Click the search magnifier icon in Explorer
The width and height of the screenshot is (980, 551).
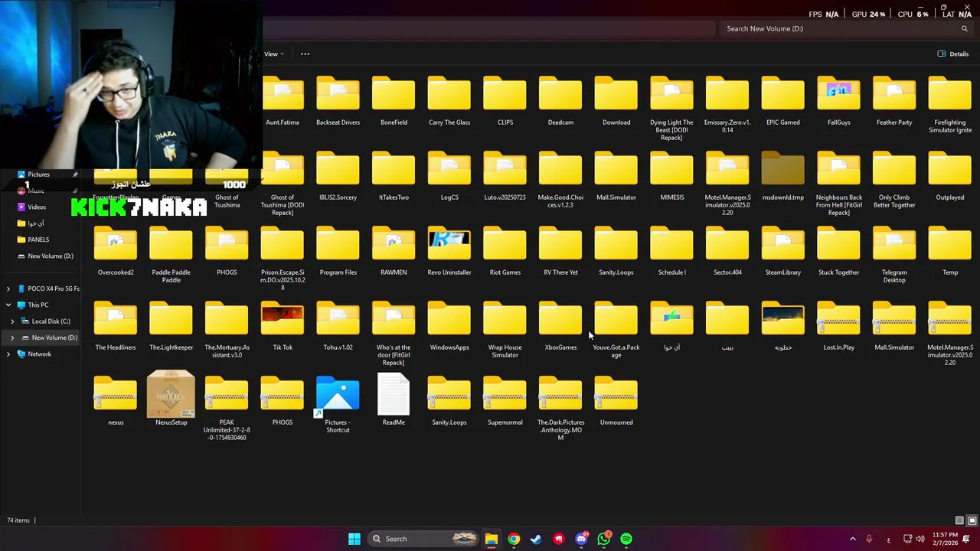pos(965,28)
